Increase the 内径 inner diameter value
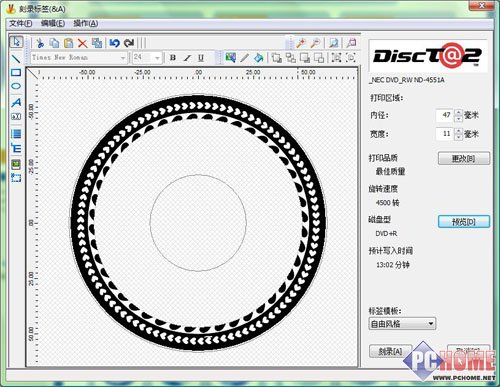 [x=459, y=113]
